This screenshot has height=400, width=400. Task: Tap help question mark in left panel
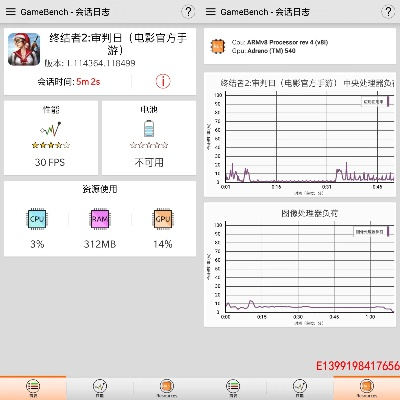coord(188,12)
